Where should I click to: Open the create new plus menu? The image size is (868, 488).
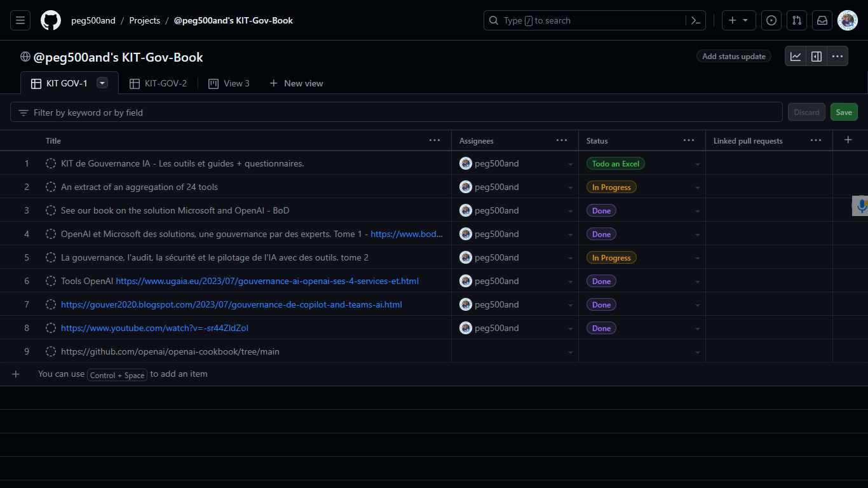pyautogui.click(x=738, y=20)
